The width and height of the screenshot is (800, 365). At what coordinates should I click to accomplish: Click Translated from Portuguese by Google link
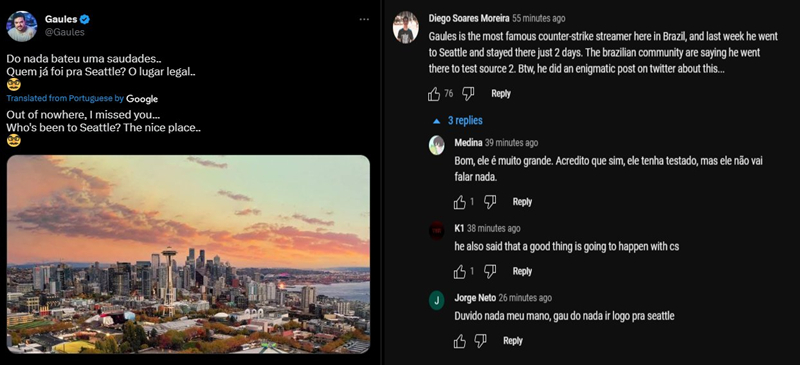(x=82, y=99)
